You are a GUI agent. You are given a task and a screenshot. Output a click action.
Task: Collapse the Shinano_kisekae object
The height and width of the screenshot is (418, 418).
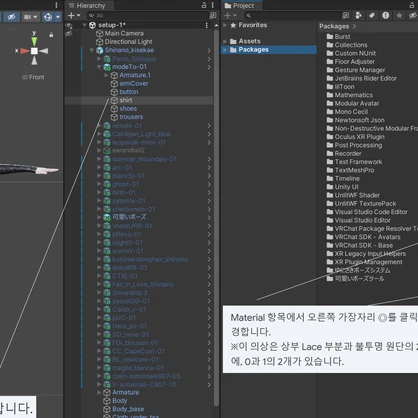pos(92,50)
